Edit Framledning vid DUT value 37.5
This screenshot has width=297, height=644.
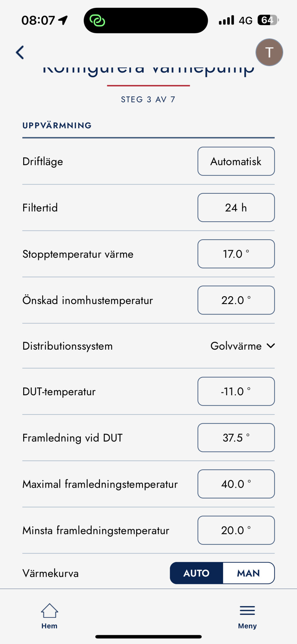pyautogui.click(x=236, y=438)
